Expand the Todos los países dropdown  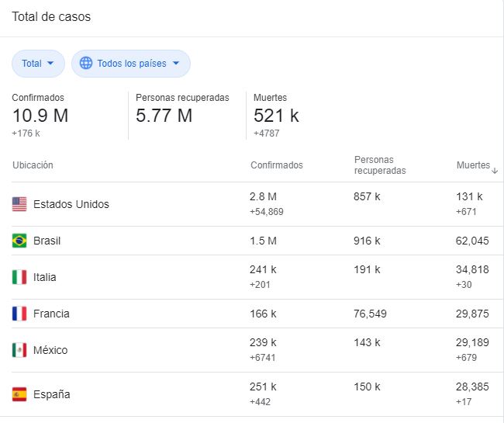pos(131,64)
